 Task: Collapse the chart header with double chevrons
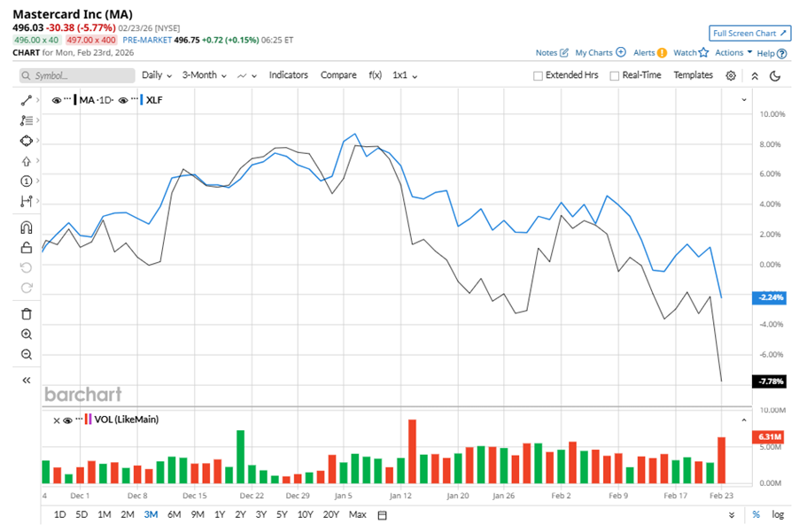pos(755,76)
